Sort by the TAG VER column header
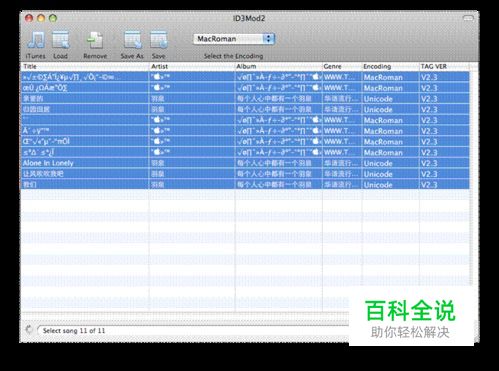The image size is (499, 371). pyautogui.click(x=444, y=66)
